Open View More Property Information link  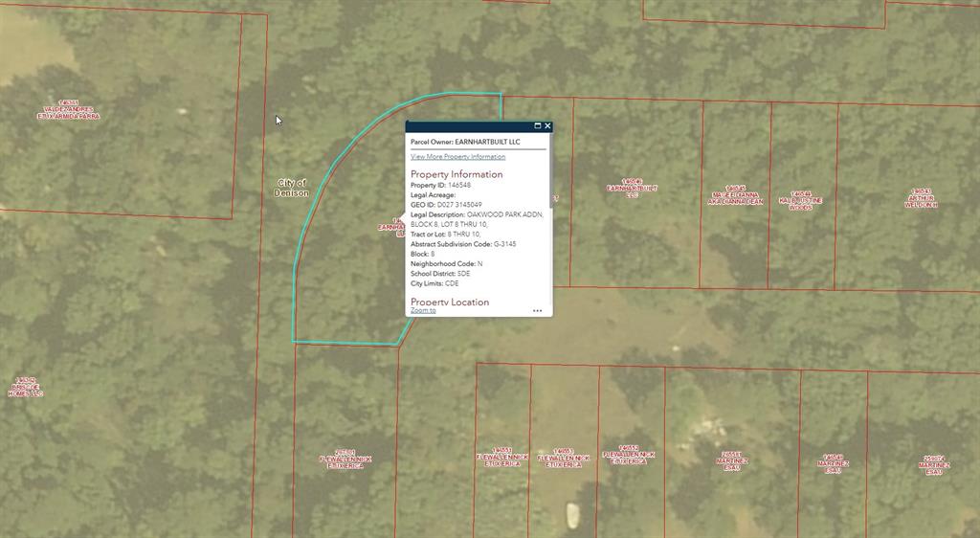tap(457, 156)
